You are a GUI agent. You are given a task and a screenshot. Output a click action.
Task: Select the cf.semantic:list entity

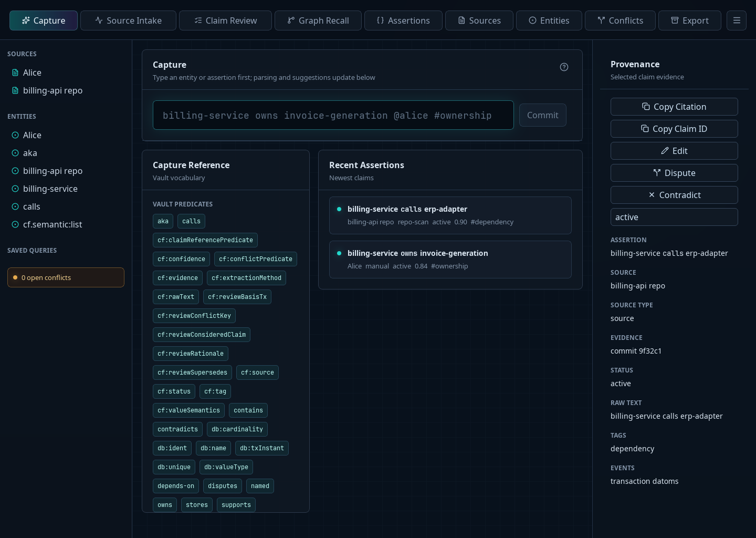(x=66, y=224)
